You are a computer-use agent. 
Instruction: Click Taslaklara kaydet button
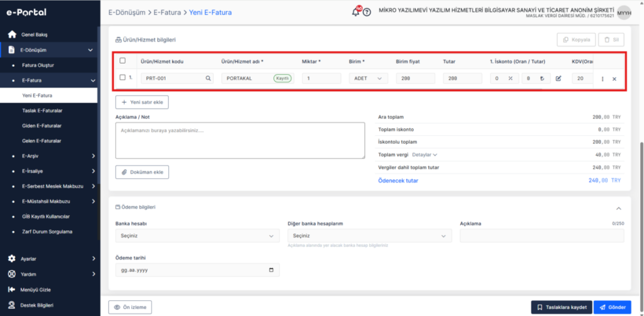click(x=562, y=307)
